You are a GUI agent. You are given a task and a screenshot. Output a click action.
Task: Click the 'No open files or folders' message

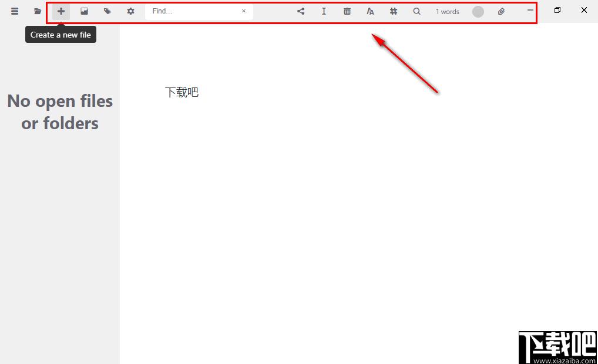coord(60,112)
